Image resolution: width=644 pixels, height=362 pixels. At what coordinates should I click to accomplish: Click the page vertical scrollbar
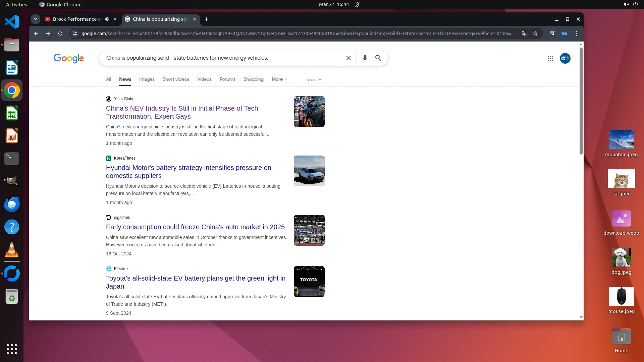pyautogui.click(x=581, y=101)
